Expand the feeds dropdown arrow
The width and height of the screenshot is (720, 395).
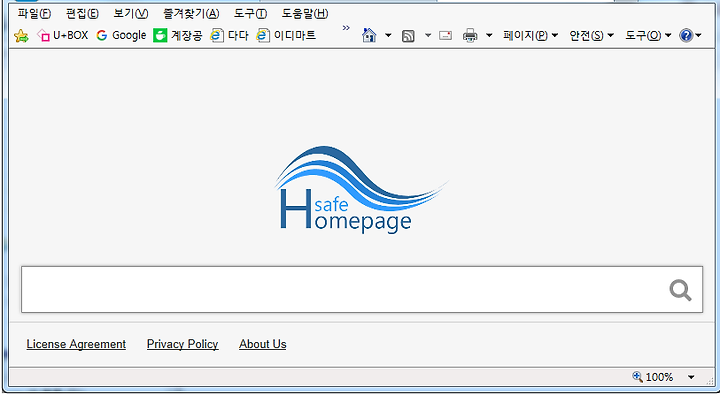pos(428,35)
